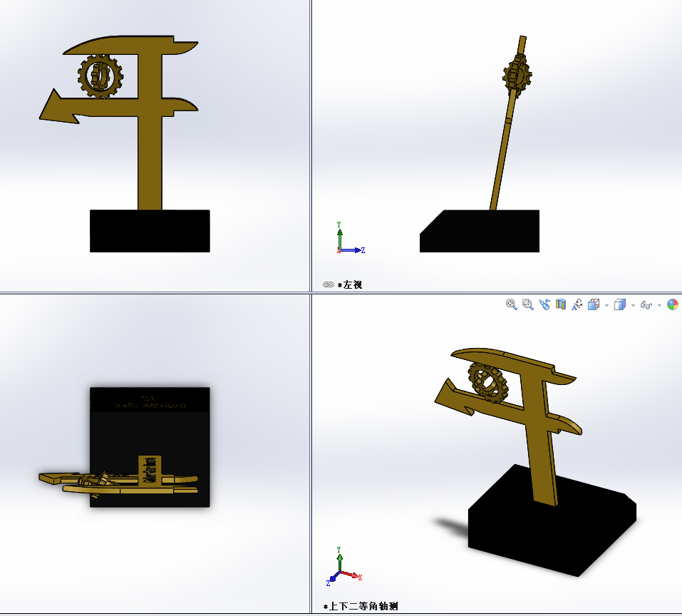Open the Edit Appearance color ball
Screen dimensions: 682x616
coord(673,304)
